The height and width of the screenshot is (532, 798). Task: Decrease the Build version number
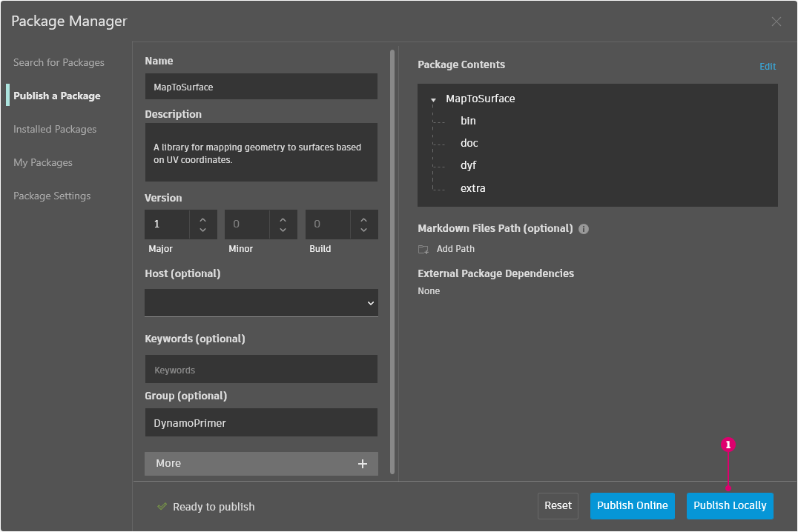point(363,230)
